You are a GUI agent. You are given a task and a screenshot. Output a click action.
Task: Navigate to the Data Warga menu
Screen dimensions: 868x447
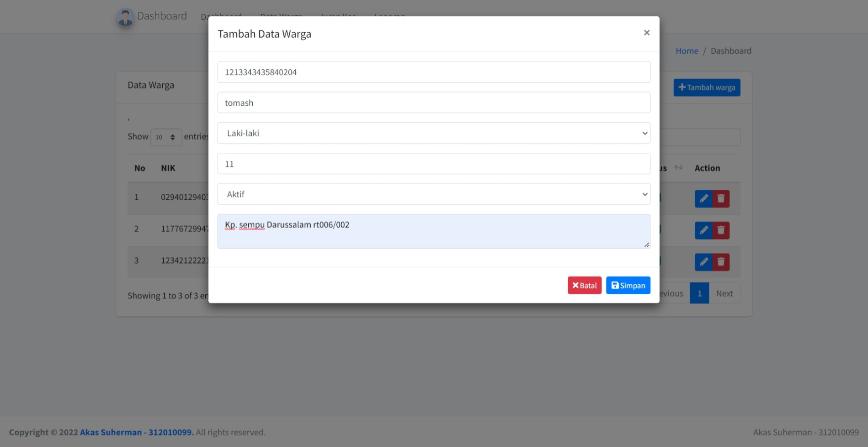[281, 16]
